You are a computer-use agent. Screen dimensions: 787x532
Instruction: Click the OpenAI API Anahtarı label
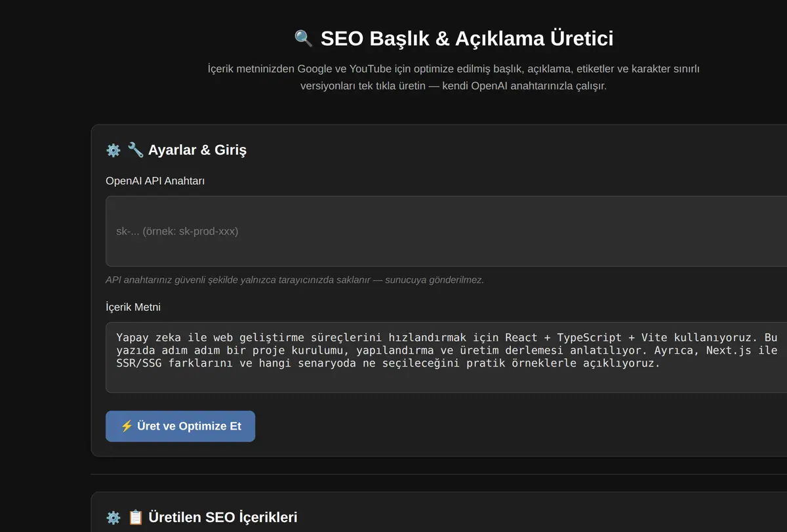pyautogui.click(x=155, y=181)
